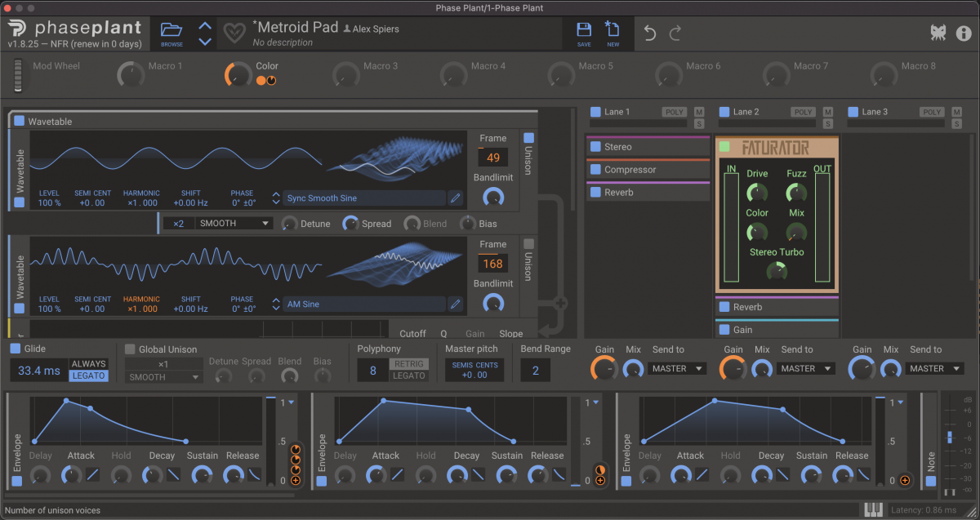Bypass the Faturator effect
The image size is (980, 520).
click(724, 147)
